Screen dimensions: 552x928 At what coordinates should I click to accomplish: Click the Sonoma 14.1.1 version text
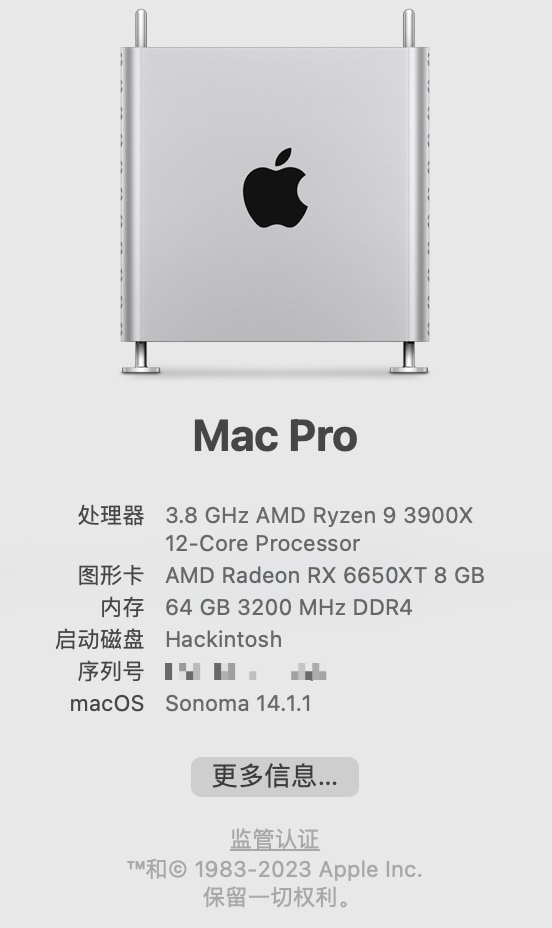pyautogui.click(x=238, y=703)
